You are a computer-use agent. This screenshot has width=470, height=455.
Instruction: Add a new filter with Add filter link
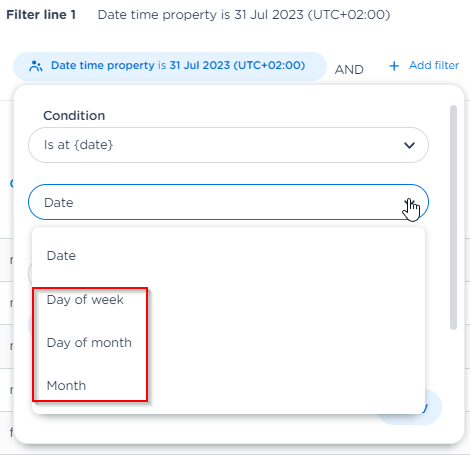424,65
